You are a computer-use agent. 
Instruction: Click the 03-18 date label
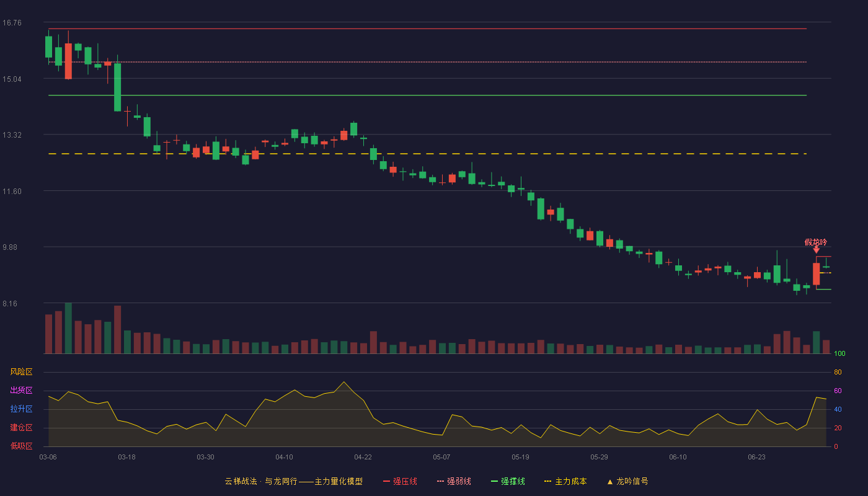126,457
